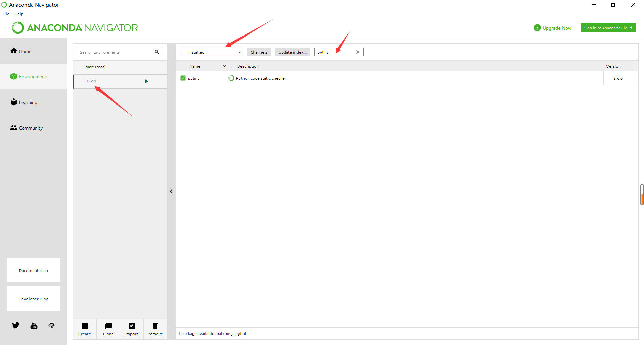Open the File menu
The image size is (644, 345).
point(6,14)
